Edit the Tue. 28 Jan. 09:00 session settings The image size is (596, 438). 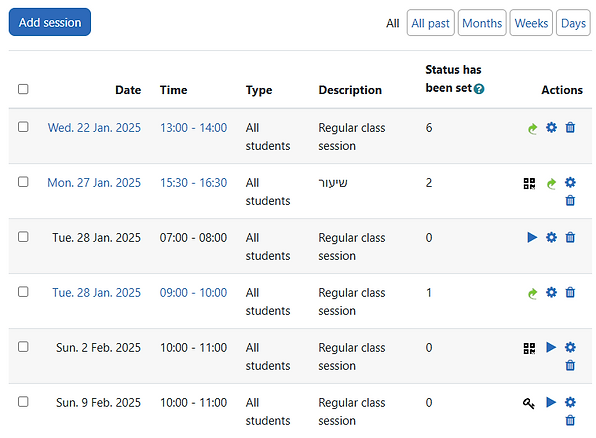click(x=551, y=292)
